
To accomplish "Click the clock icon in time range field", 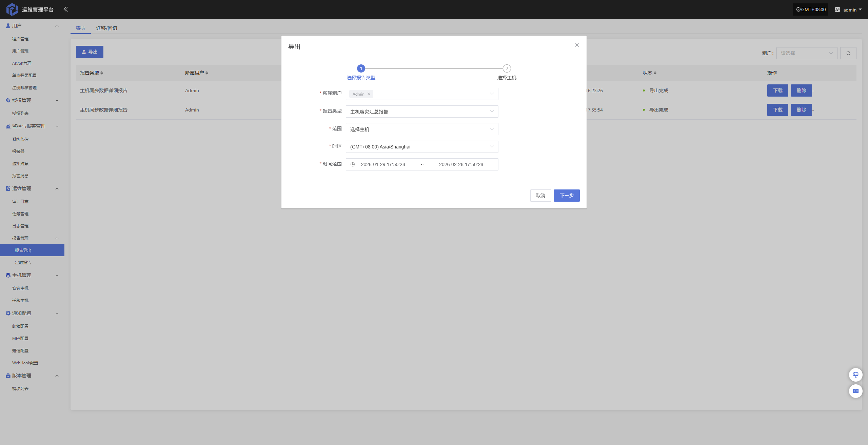I will (353, 164).
